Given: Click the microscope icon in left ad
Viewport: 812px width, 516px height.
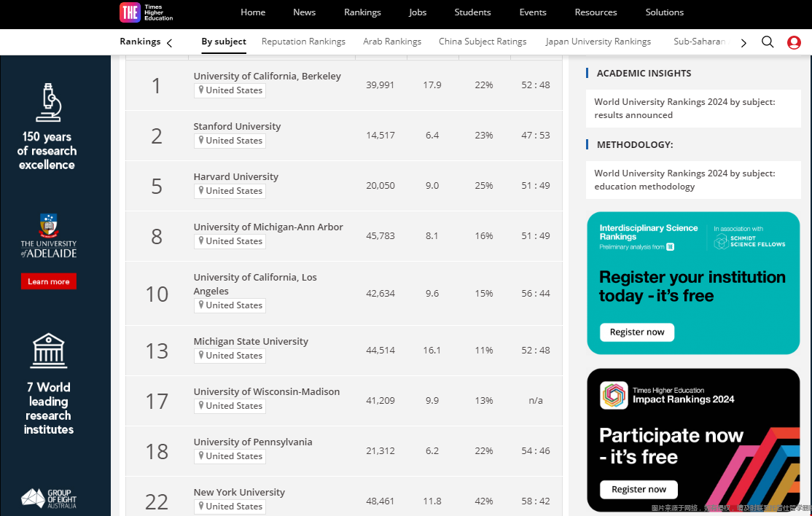Looking at the screenshot, I should tap(49, 103).
